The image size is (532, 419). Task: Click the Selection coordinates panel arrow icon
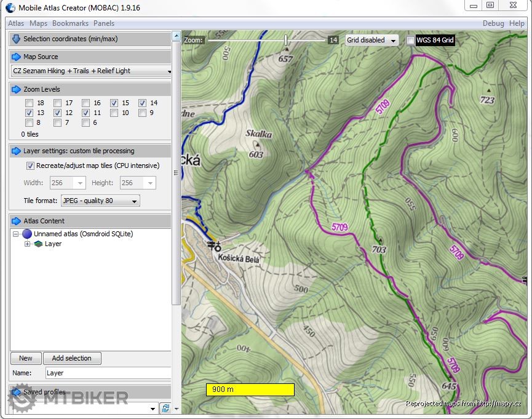[x=16, y=39]
